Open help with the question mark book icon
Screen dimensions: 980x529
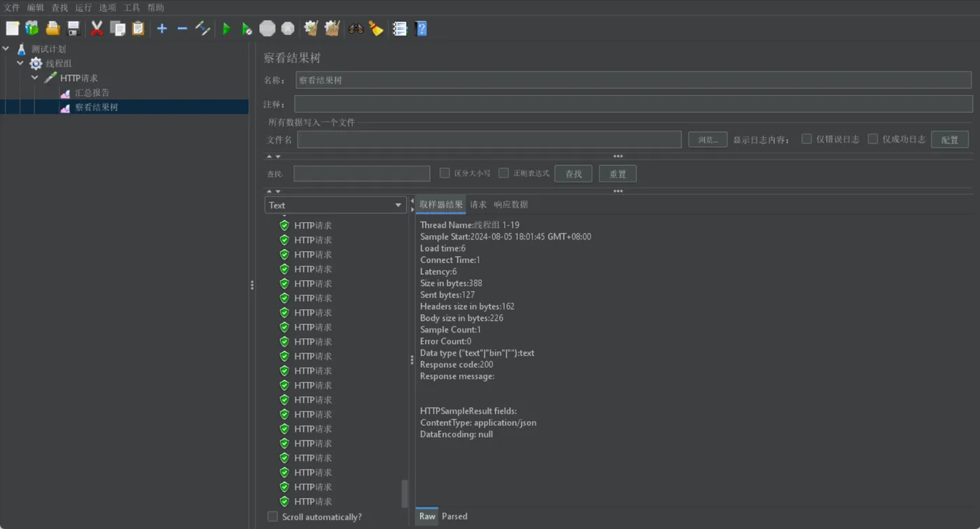click(421, 29)
